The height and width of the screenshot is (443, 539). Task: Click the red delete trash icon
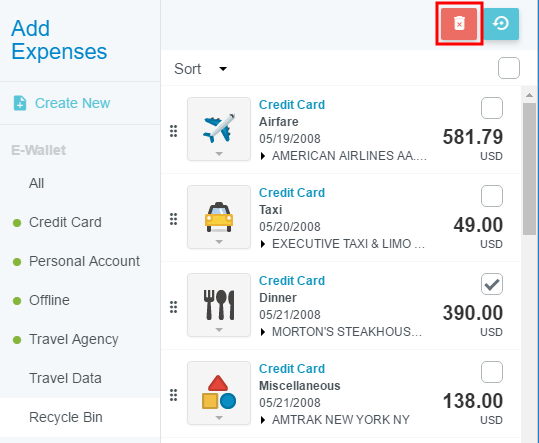(459, 24)
